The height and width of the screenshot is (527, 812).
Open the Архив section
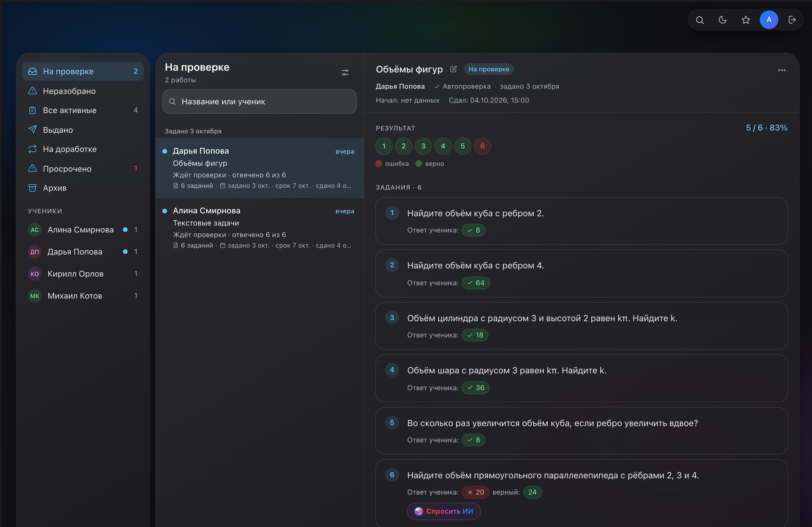tap(83, 188)
